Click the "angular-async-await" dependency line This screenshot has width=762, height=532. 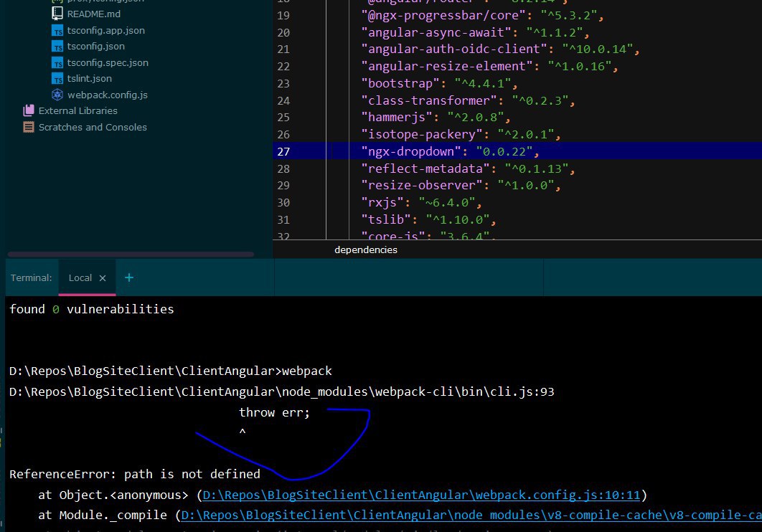pos(475,32)
